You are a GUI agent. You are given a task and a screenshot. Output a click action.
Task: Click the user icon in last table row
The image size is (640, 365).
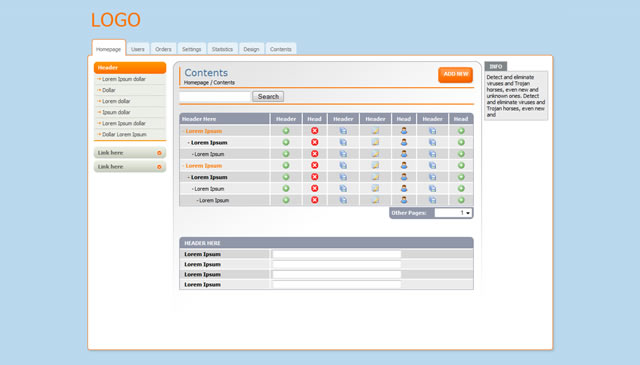(x=404, y=200)
